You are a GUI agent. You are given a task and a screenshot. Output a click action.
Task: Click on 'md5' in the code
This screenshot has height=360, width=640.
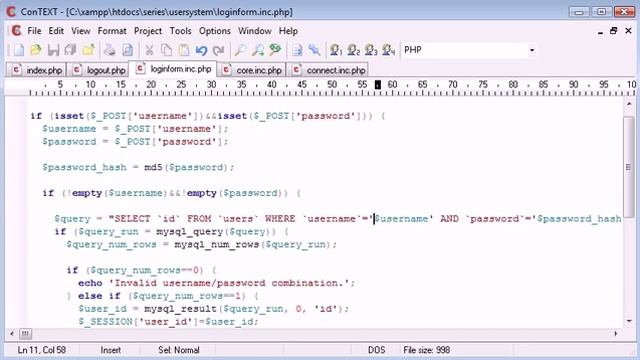tap(153, 167)
